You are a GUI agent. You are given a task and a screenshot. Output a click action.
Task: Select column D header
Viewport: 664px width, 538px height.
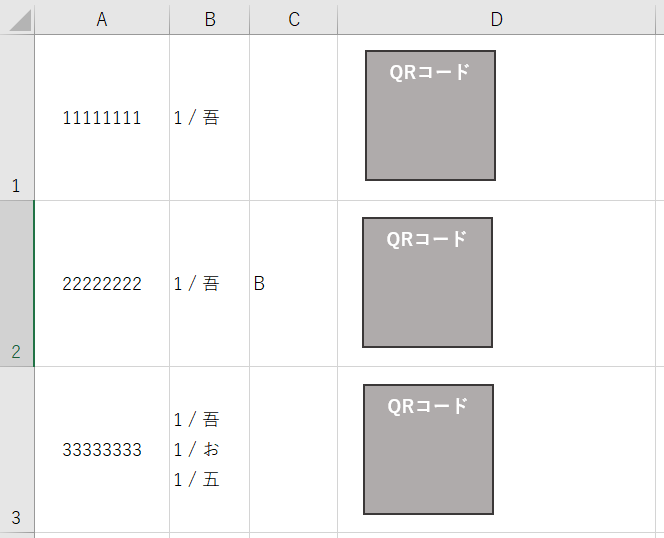[497, 19]
